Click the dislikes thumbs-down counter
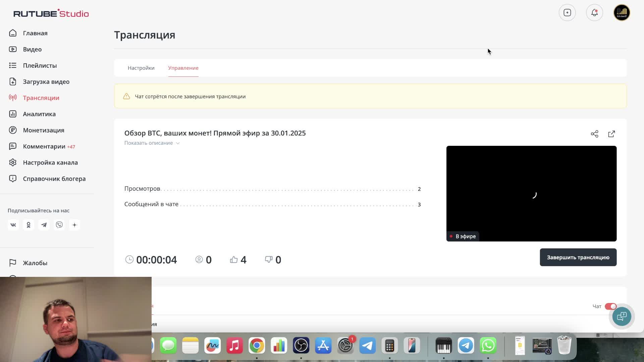 coord(273,260)
